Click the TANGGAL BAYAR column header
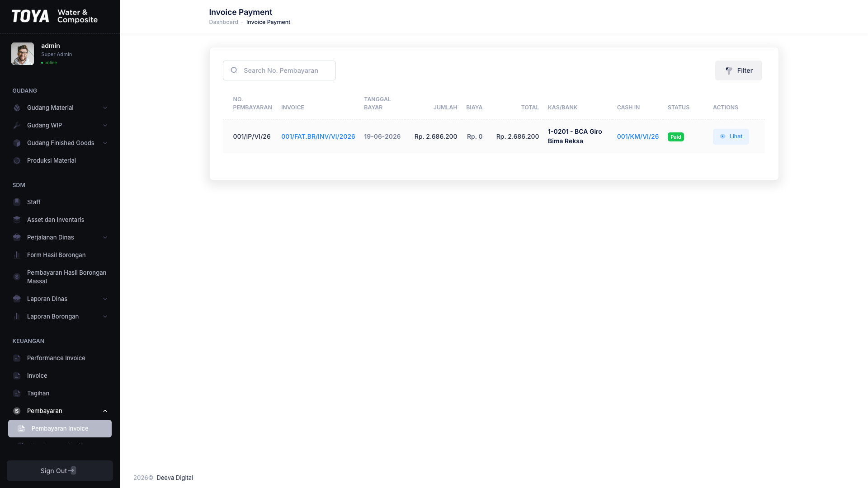This screenshot has width=868, height=488. [x=377, y=103]
